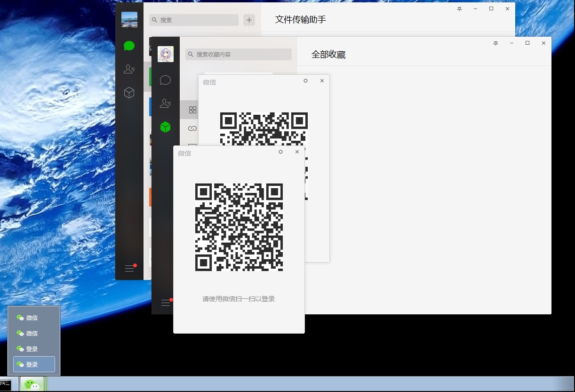Click the anime avatar in 全部收藏 window
The image size is (575, 392).
coord(165,54)
